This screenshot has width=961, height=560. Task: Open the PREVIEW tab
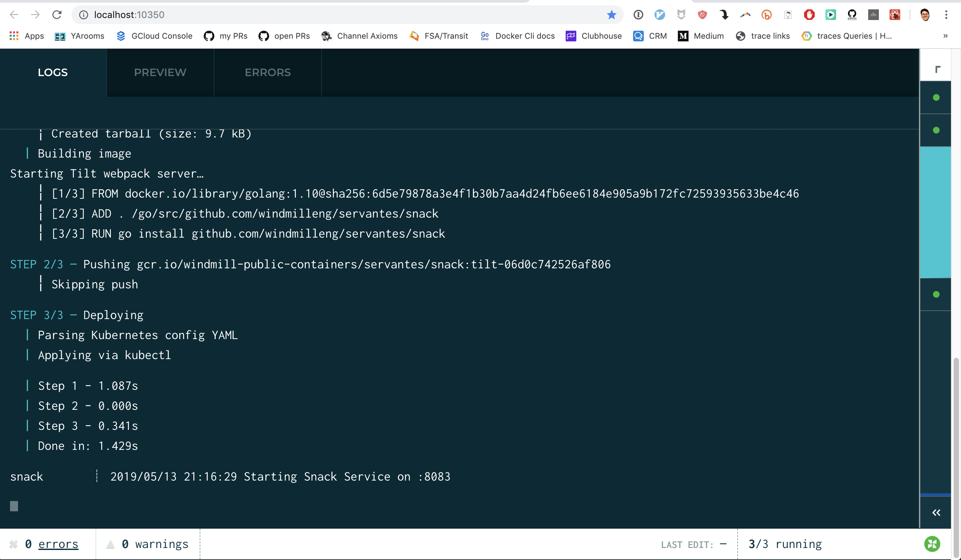(160, 72)
